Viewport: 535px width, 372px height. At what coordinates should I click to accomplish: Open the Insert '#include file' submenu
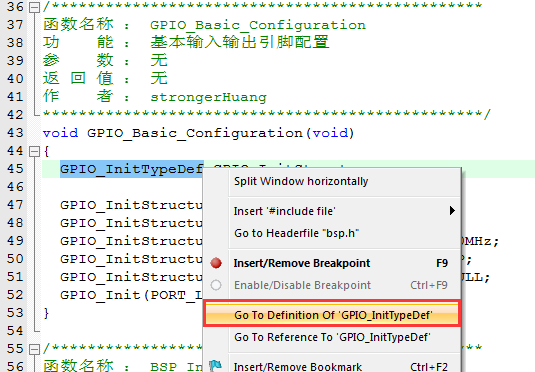click(x=332, y=211)
